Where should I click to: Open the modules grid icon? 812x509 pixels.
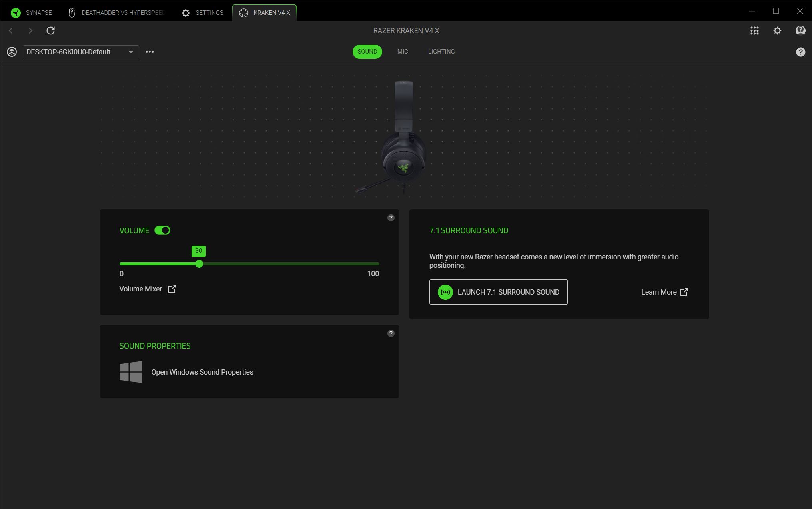[x=754, y=31]
